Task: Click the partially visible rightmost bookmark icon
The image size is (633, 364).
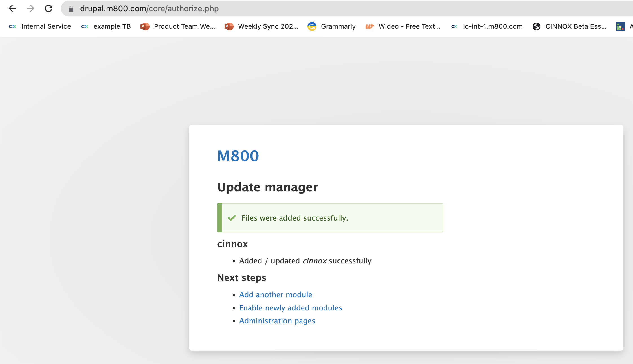Action: click(620, 26)
